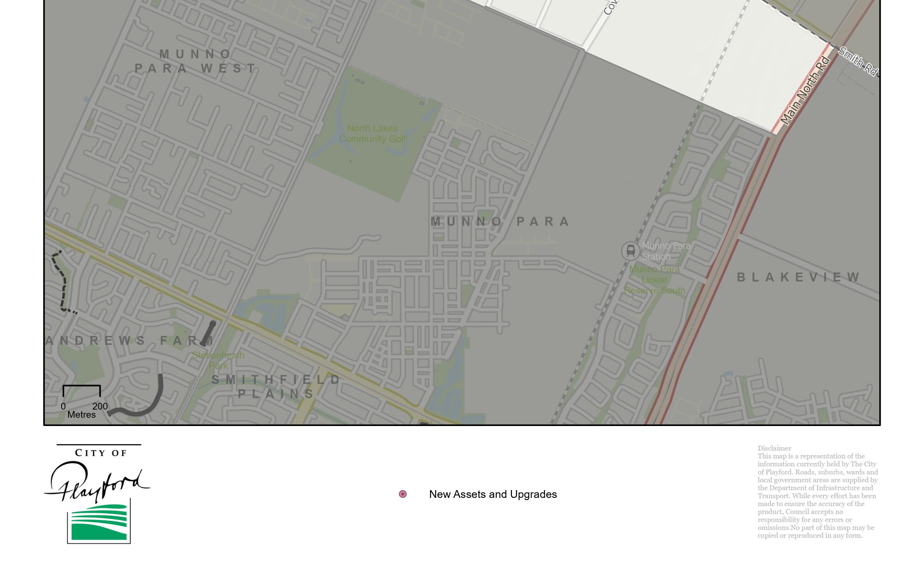
Task: Click the pink New Assets legend marker
Action: point(402,494)
